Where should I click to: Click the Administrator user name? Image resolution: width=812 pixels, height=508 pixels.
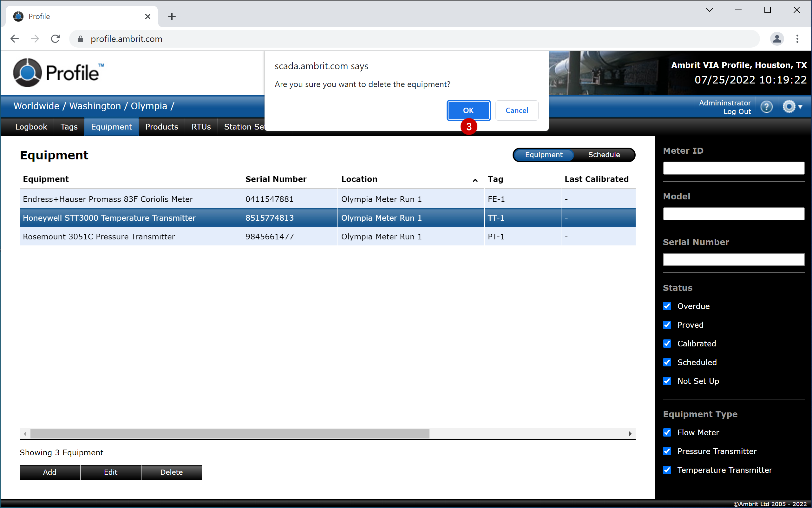725,103
